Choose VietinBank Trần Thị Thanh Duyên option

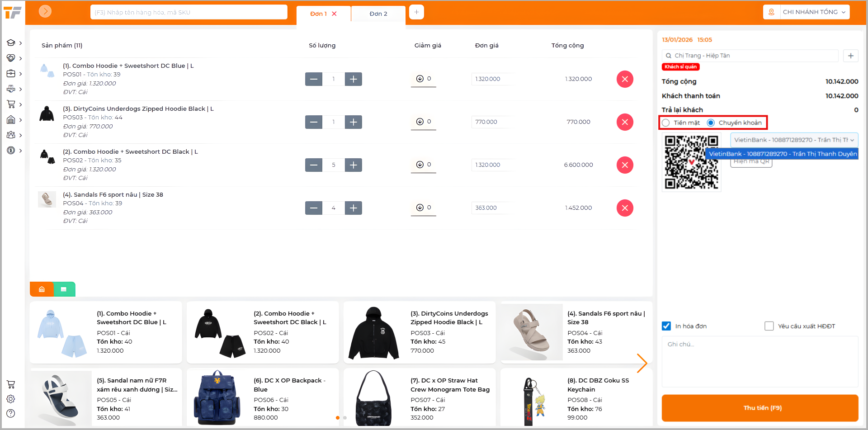point(782,154)
